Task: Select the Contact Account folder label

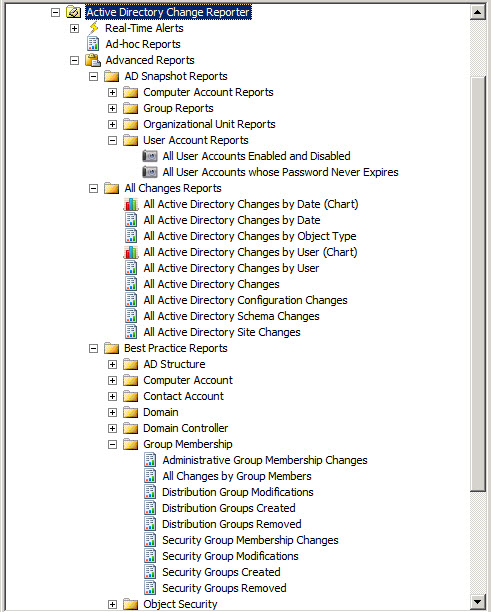Action: (183, 396)
